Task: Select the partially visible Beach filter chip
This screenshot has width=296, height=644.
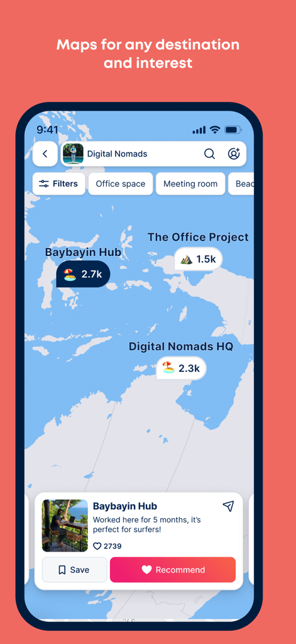Action: click(241, 184)
